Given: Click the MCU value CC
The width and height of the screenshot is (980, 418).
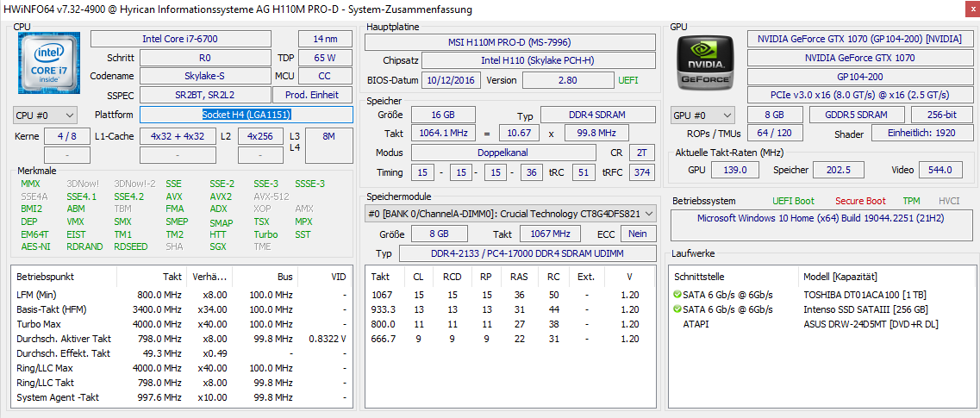Looking at the screenshot, I should point(324,76).
